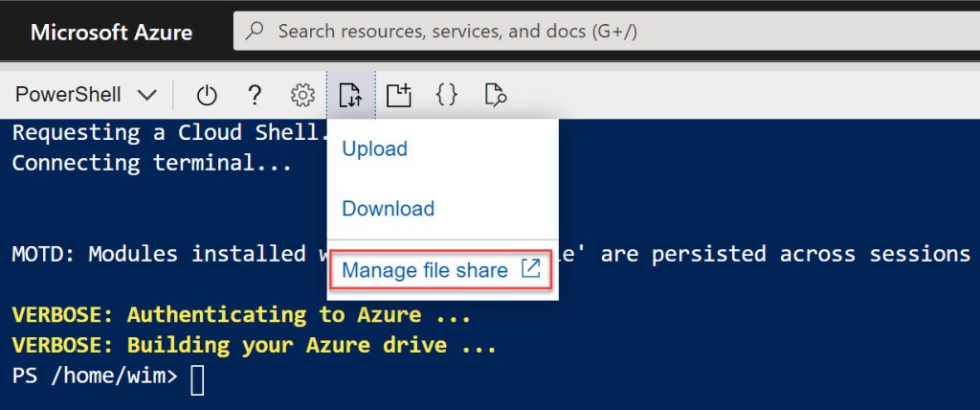Click the external-link icon beside Manage file share
The height and width of the screenshot is (410, 980).
[530, 270]
